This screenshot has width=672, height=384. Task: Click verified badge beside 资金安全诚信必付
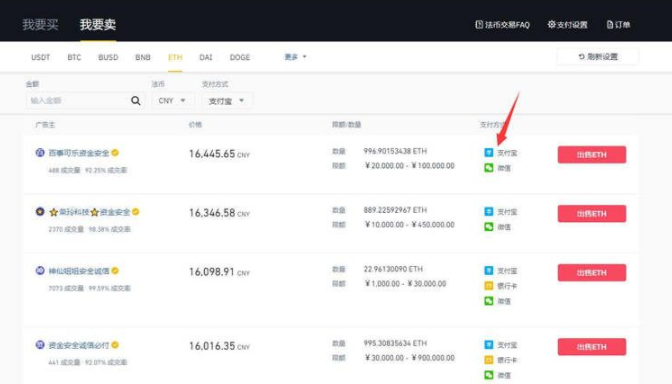pos(115,345)
